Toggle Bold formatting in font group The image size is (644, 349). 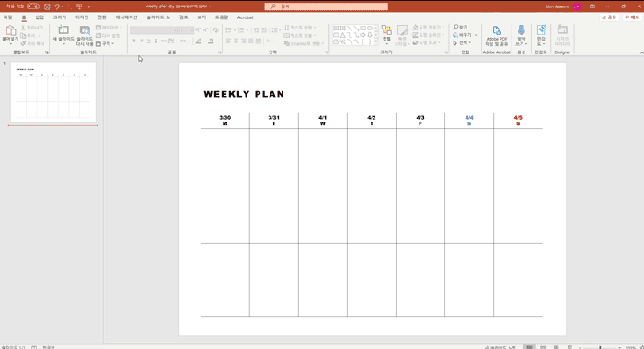point(134,41)
